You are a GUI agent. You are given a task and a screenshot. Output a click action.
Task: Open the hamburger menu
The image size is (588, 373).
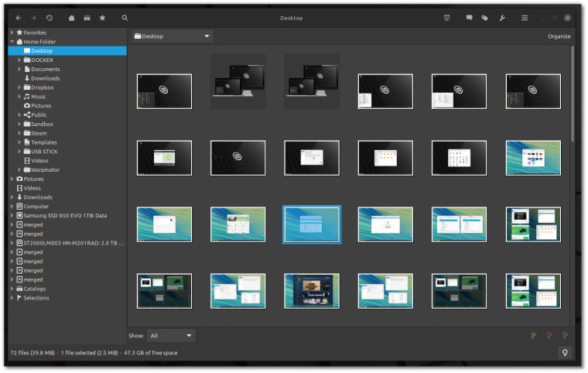click(x=525, y=18)
